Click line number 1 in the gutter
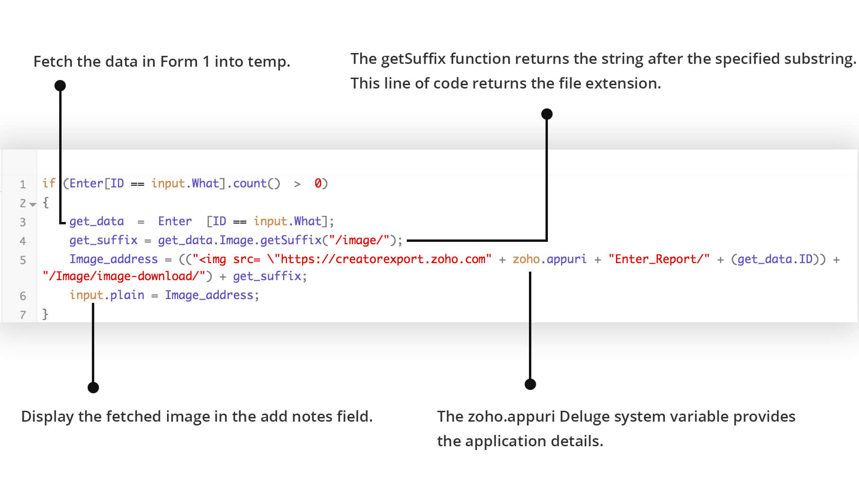The width and height of the screenshot is (859, 504). pyautogui.click(x=23, y=184)
